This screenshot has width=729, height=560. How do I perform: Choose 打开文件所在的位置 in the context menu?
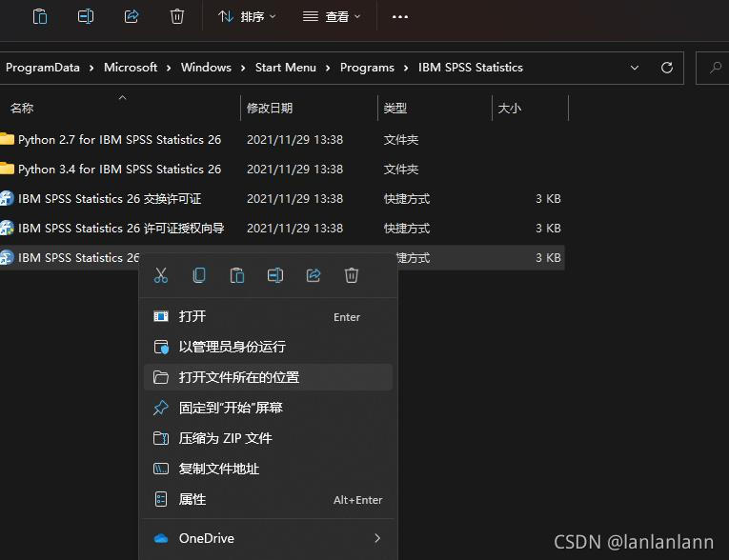[x=269, y=377]
